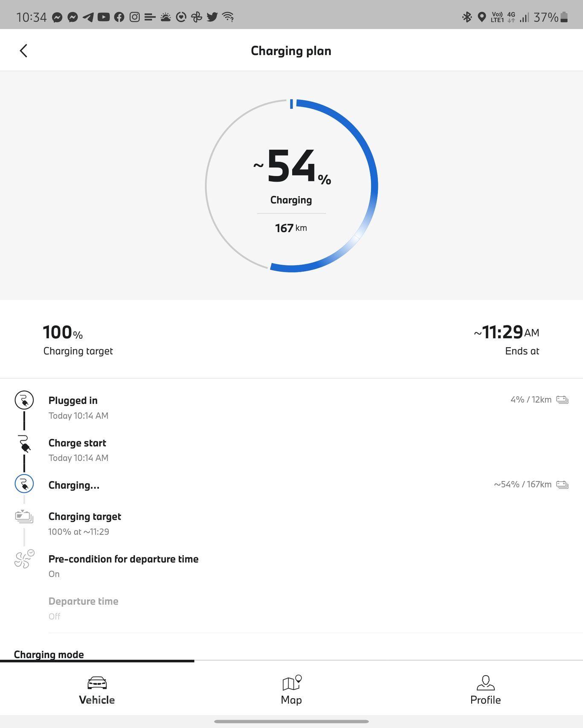
Task: Tap battery icon beside 4% / 12km
Action: [562, 400]
